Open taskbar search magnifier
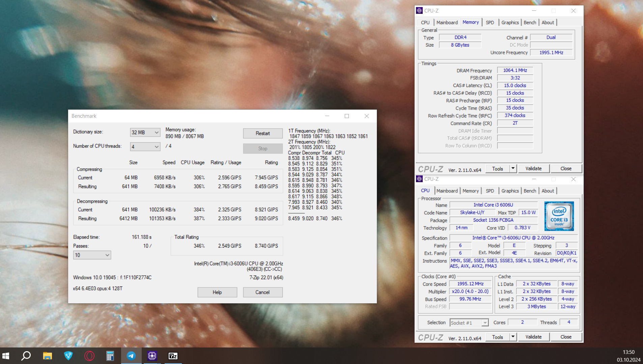Image resolution: width=643 pixels, height=364 pixels. 26,356
